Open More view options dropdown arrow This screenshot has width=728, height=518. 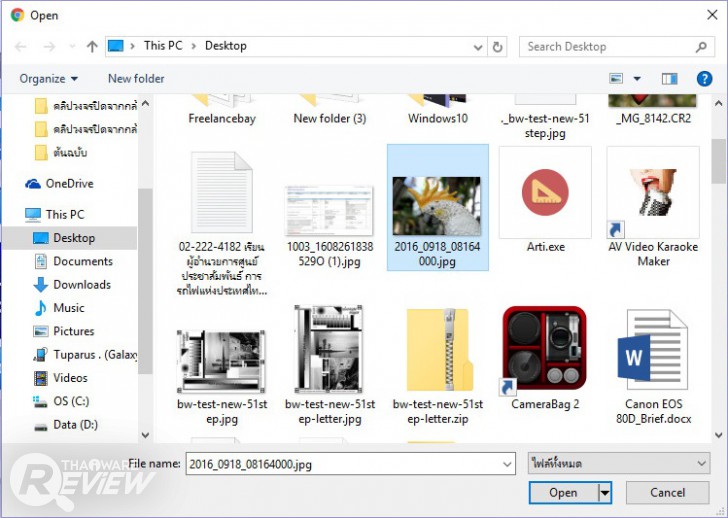(637, 78)
